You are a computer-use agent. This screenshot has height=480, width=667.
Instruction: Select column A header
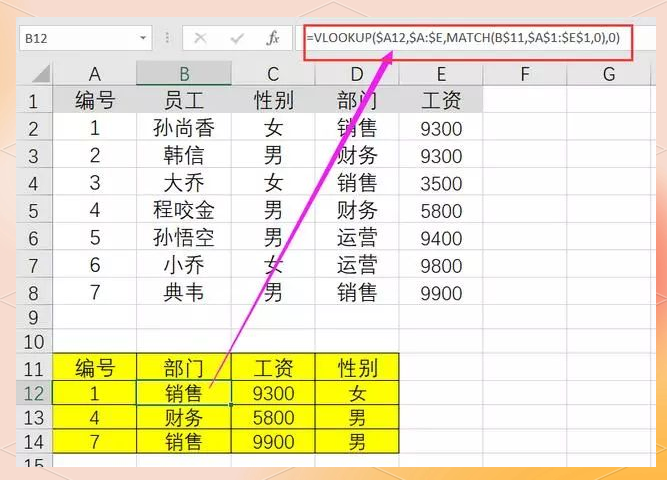tap(94, 74)
